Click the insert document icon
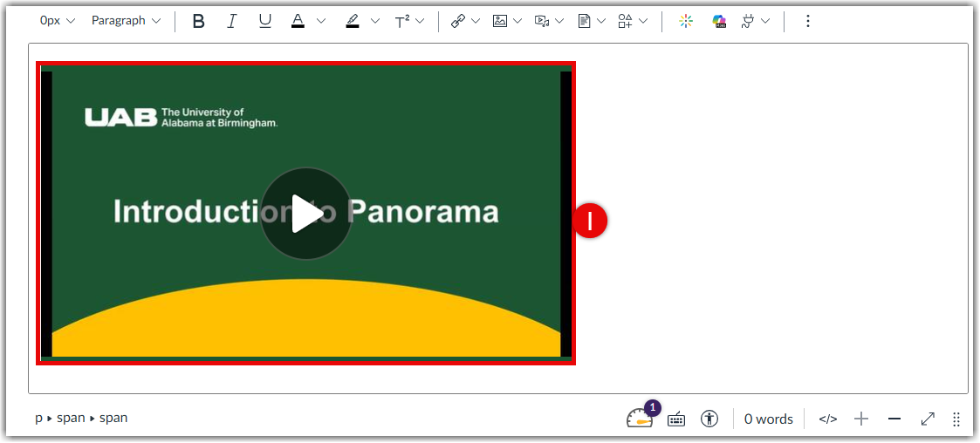Image resolution: width=980 pixels, height=443 pixels. [585, 21]
